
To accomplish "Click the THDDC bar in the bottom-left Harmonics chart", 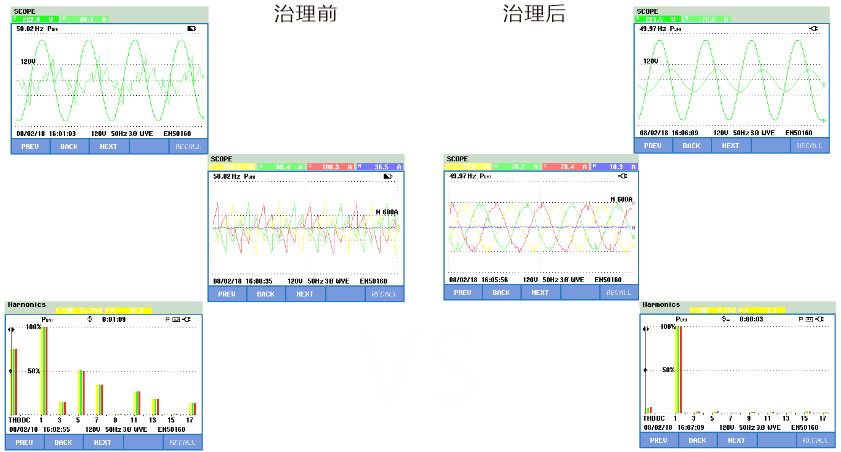I will [x=15, y=380].
